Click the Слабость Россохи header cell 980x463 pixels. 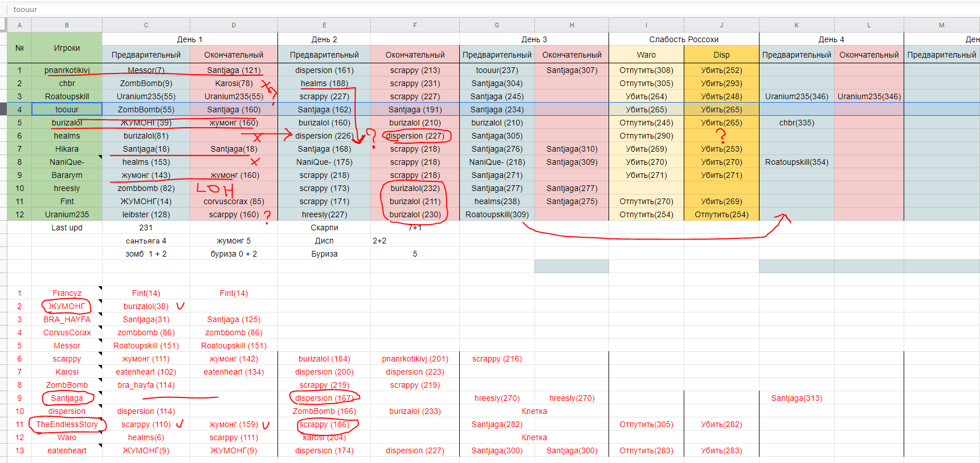click(684, 39)
